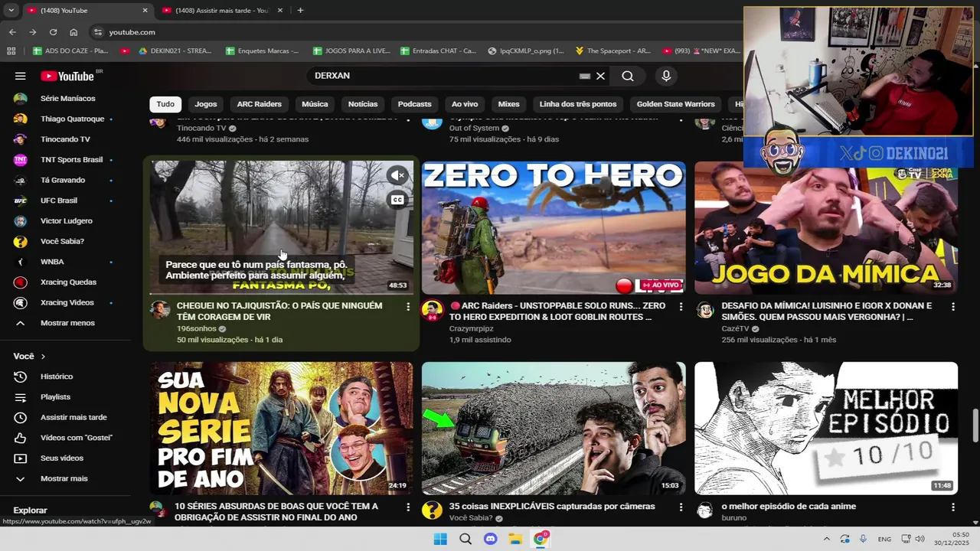Reload the page in browser
The image size is (980, 551).
pyautogui.click(x=53, y=32)
